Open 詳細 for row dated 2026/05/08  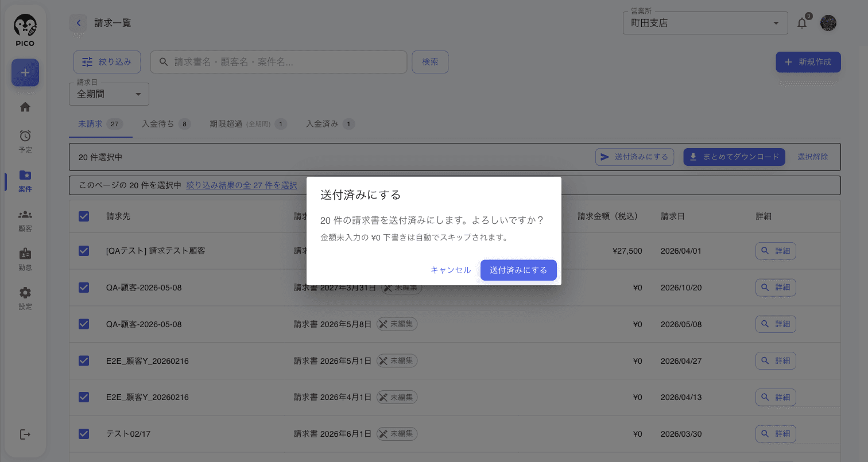click(776, 324)
